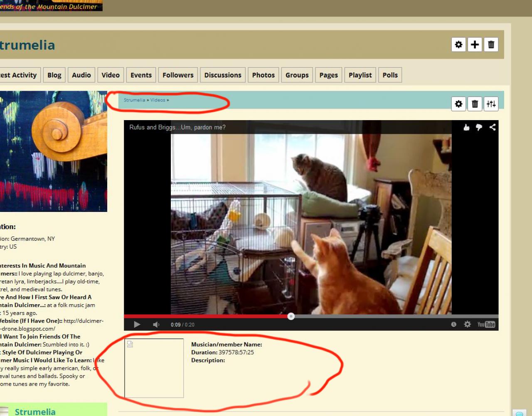
Task: Open the Playlist tab
Action: pyautogui.click(x=360, y=75)
